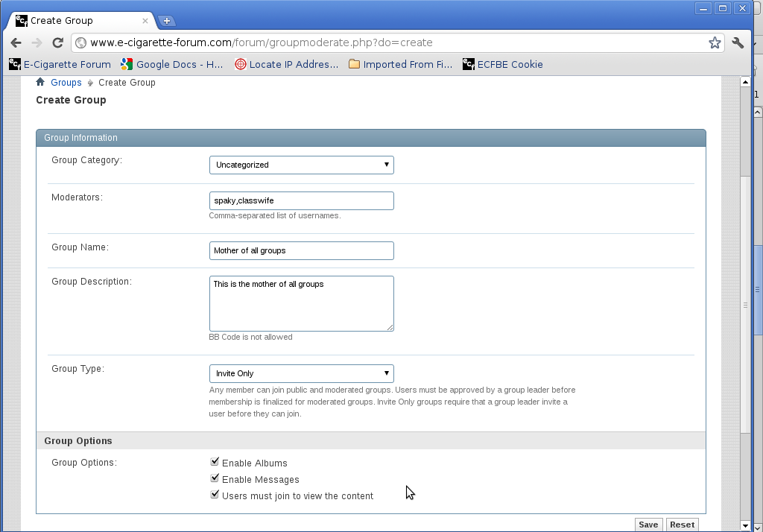Screen dimensions: 763x532
Task: Open the Group Type dropdown
Action: pos(301,374)
